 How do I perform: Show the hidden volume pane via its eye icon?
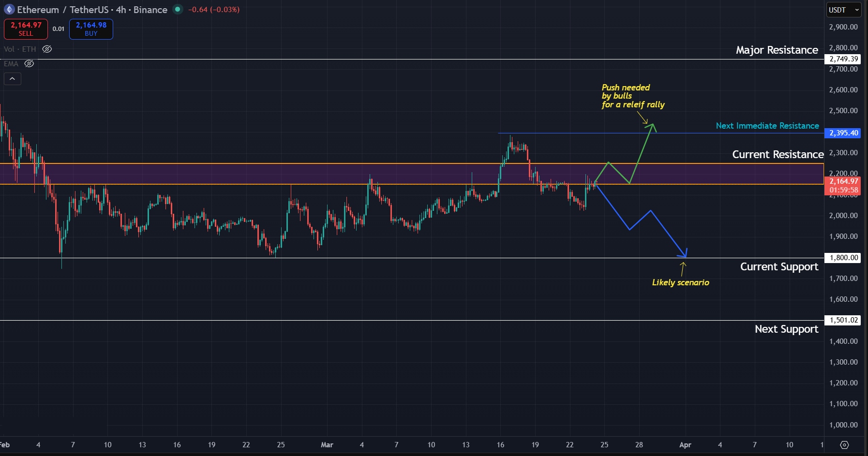47,49
